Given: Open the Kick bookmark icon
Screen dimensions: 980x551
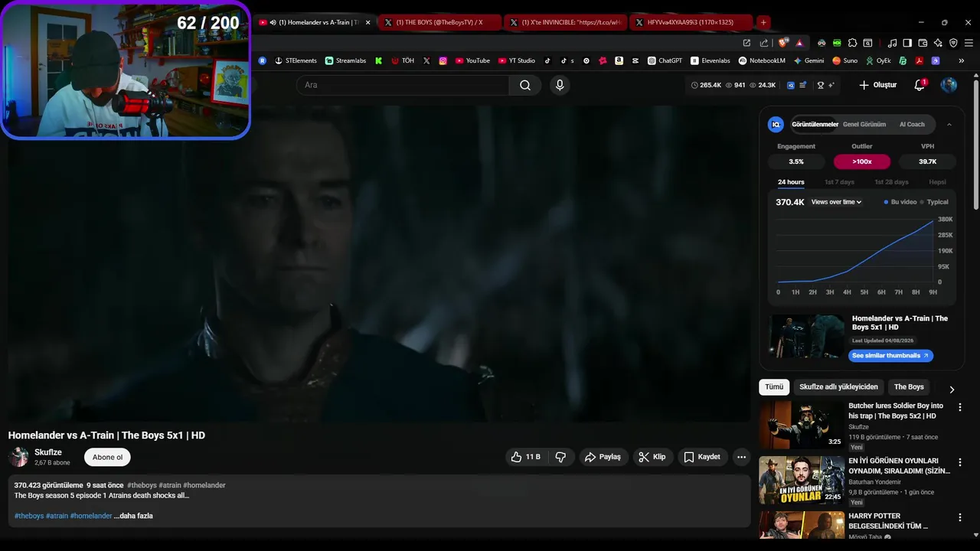Looking at the screenshot, I should click(378, 60).
